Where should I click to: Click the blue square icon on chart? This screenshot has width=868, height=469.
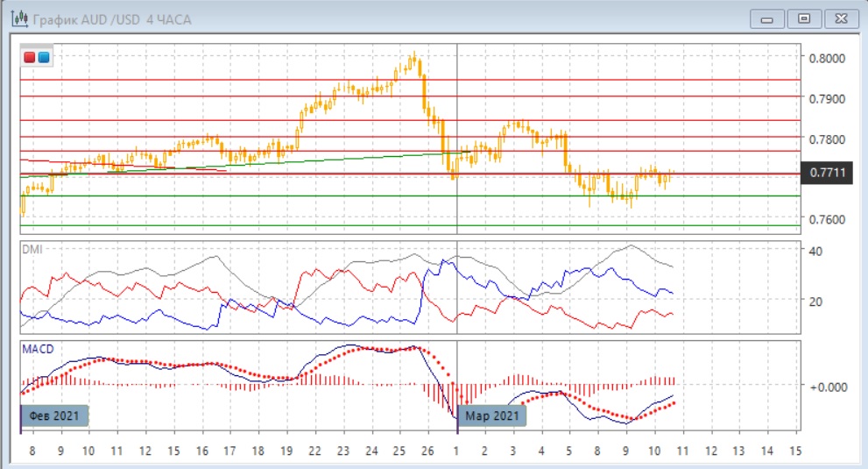(43, 58)
